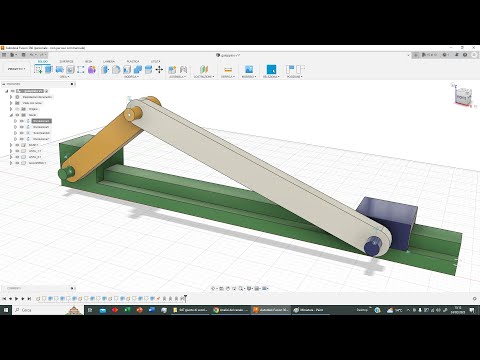Open the Modifica dropdown menu

coord(131,77)
